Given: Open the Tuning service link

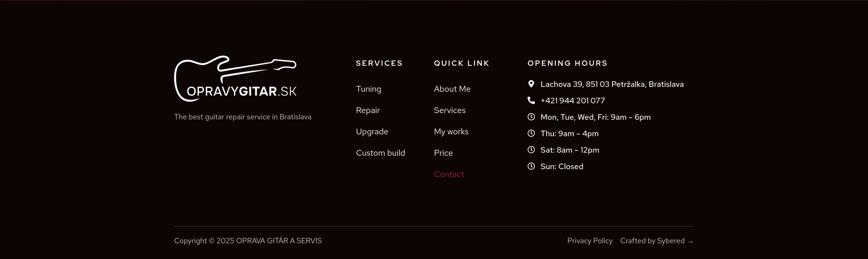Looking at the screenshot, I should 368,89.
